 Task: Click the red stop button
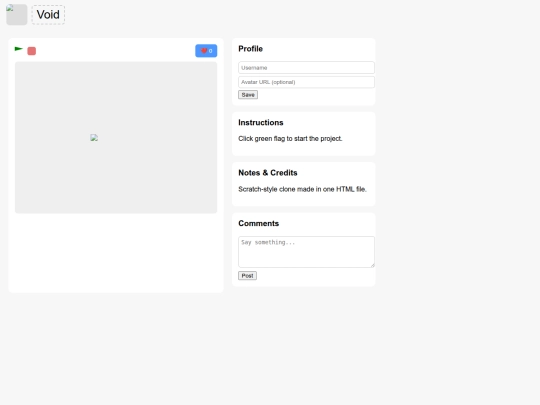click(32, 51)
